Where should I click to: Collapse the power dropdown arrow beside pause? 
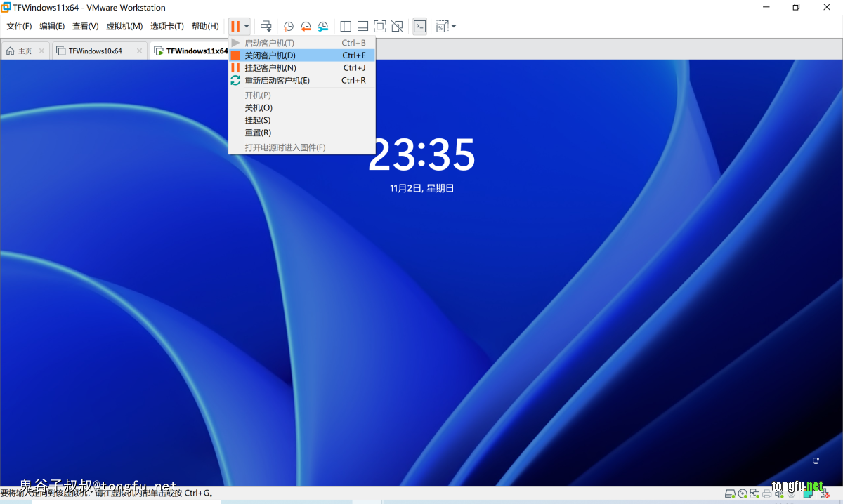[246, 27]
